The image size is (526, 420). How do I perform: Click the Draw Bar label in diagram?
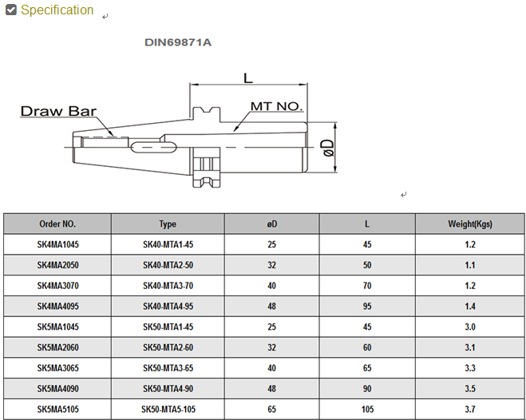58,111
